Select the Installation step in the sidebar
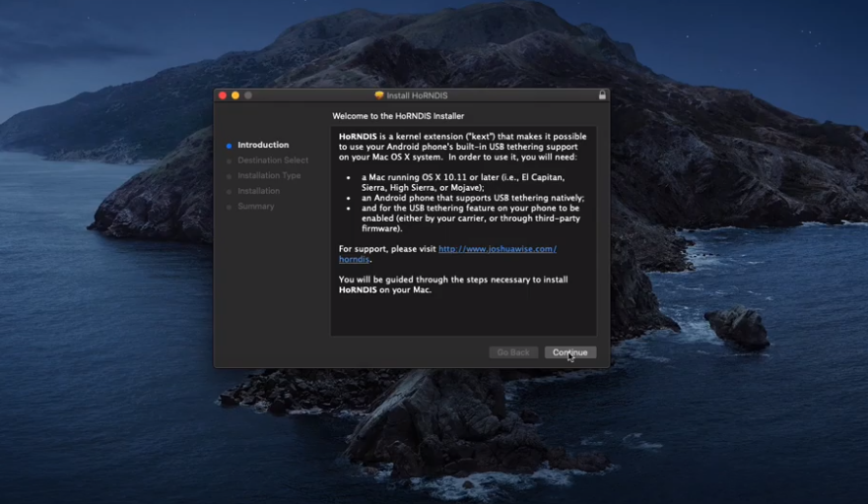The height and width of the screenshot is (504, 868). 258,191
